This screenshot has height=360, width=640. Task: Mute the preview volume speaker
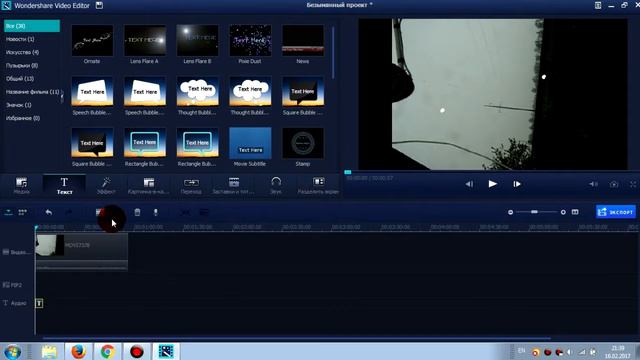tap(593, 184)
